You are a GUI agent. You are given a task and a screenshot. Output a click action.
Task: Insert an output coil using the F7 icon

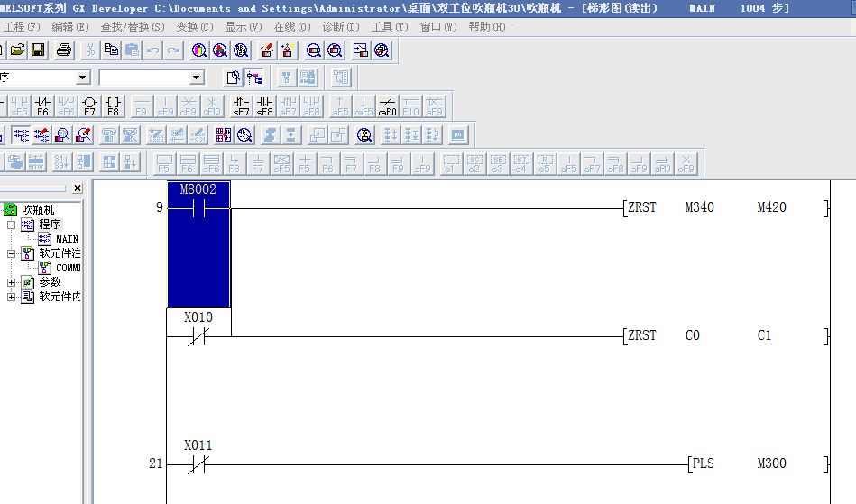coord(89,106)
